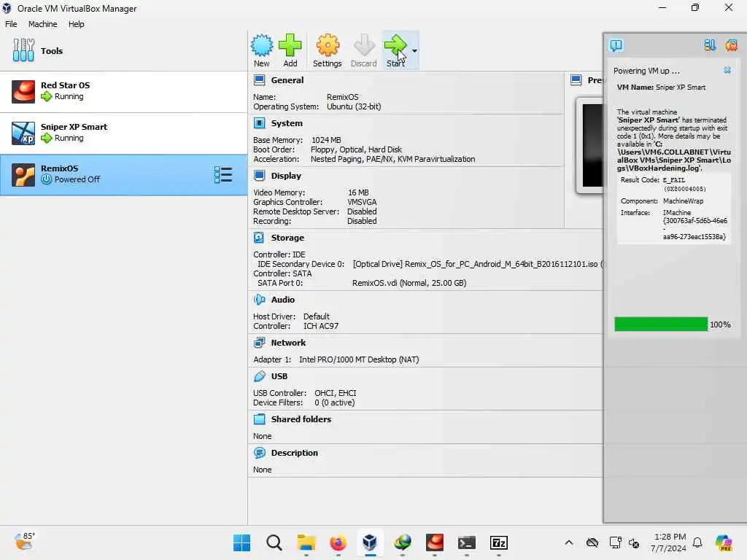Click the Storage section header

point(287,237)
